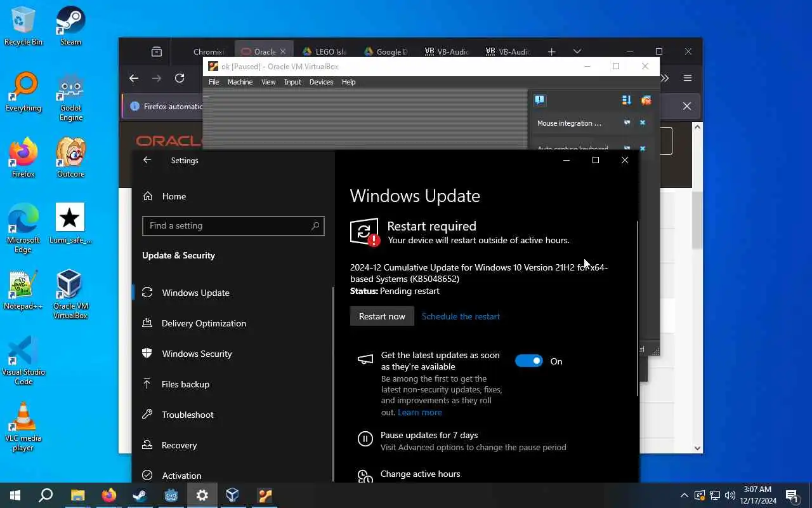
Task: Open the VirtualBox Help menu
Action: click(x=348, y=82)
